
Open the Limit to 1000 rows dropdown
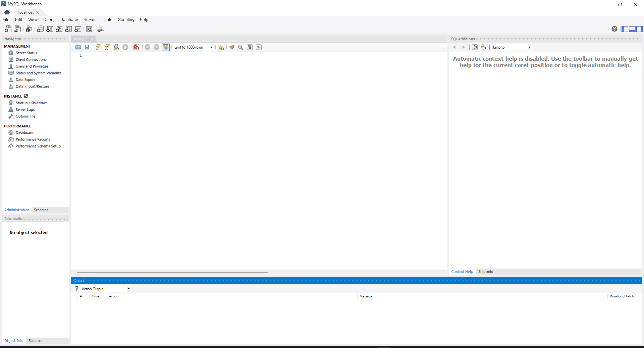[x=194, y=47]
